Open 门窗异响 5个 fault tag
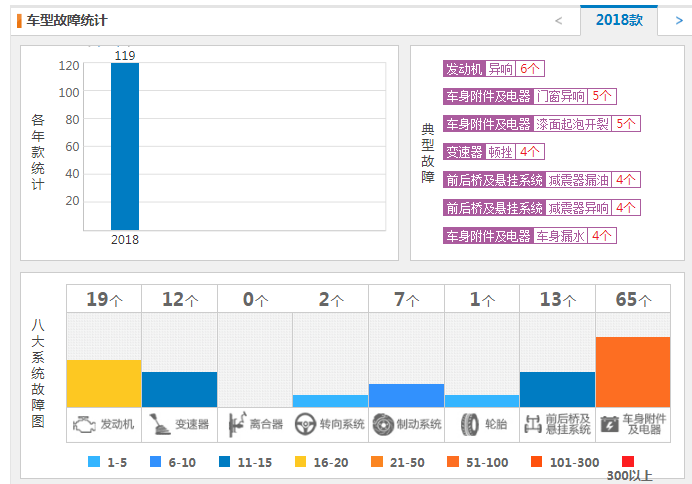Screen dimensions: 692x484 (x=530, y=96)
